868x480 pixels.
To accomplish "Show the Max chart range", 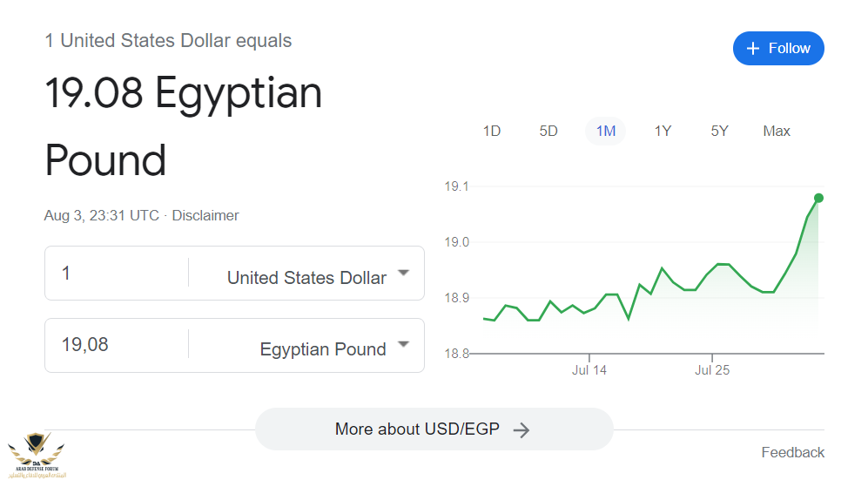I will click(777, 131).
